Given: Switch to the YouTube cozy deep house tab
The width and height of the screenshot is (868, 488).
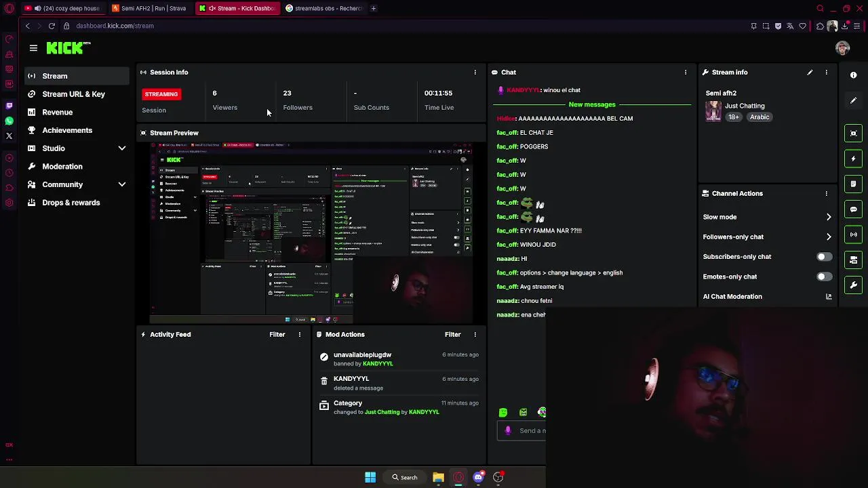Looking at the screenshot, I should [x=62, y=8].
